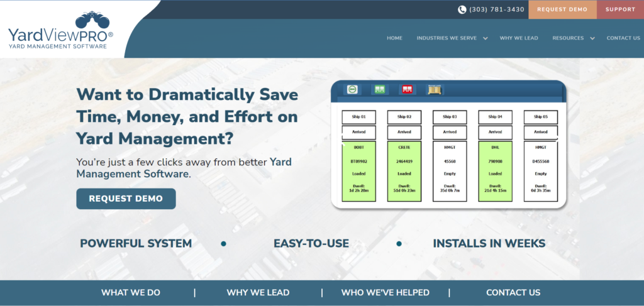
Task: Follow the Yard Management Software text link
Action: coord(184,168)
